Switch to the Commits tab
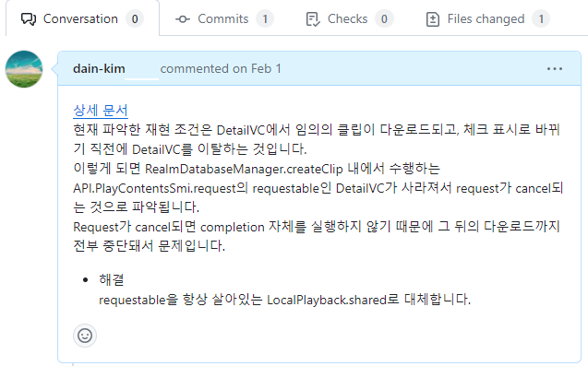 coord(224,18)
